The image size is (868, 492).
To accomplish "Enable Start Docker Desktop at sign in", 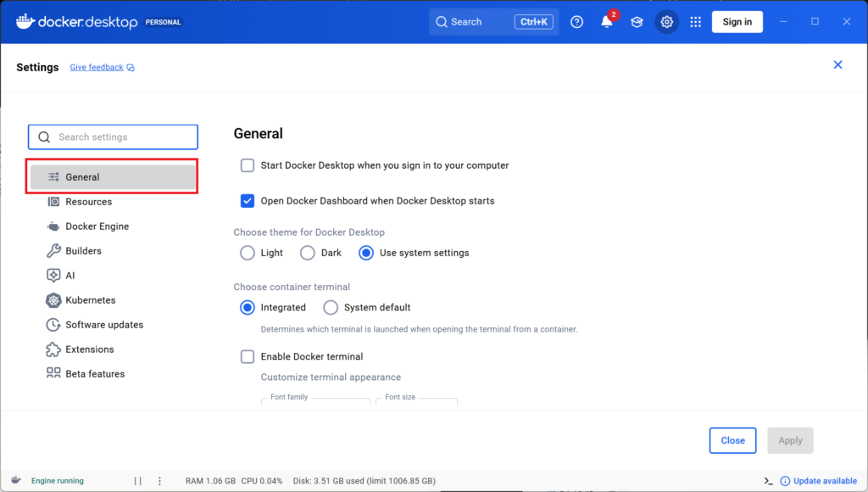I will pyautogui.click(x=248, y=165).
